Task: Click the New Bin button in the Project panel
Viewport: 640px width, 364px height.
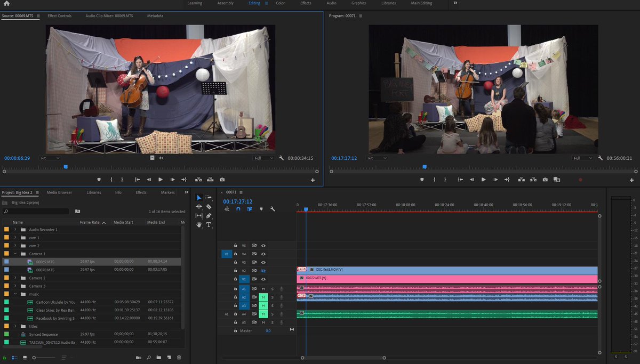Action: (159, 358)
